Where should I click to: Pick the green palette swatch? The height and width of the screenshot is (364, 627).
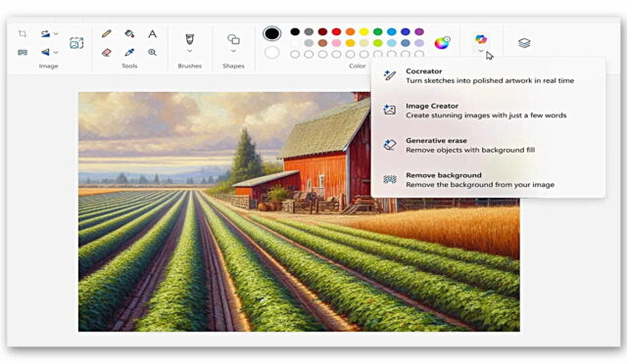point(378,31)
